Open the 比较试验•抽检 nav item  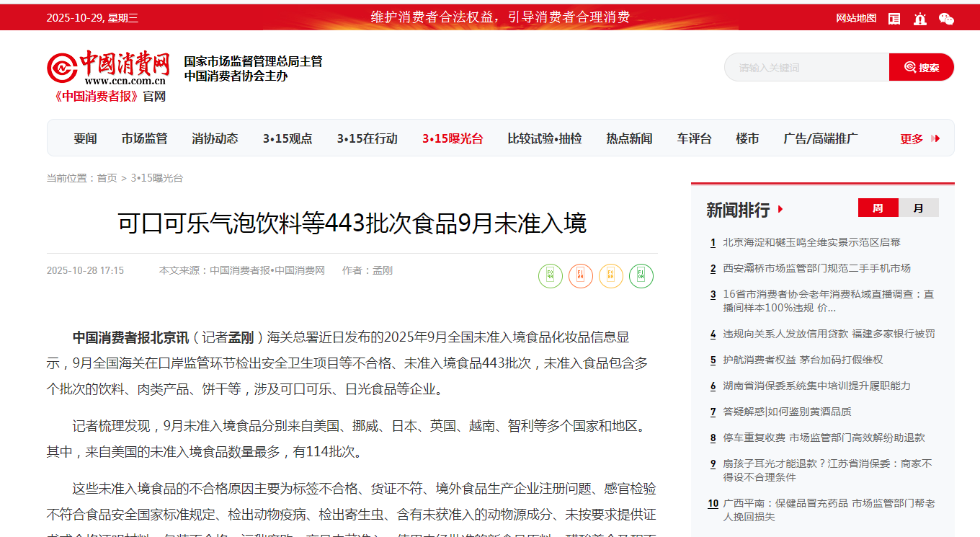(544, 138)
